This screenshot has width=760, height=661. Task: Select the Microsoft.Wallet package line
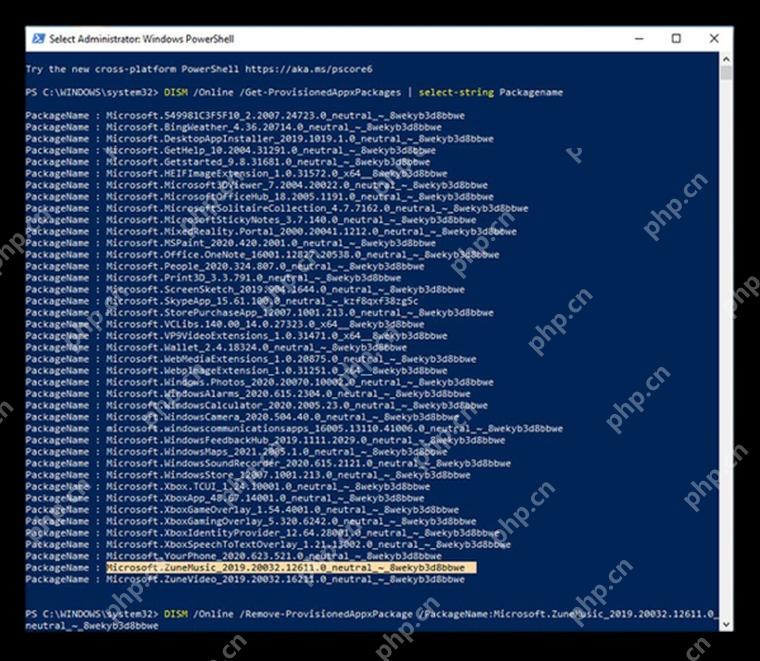[x=216, y=347]
